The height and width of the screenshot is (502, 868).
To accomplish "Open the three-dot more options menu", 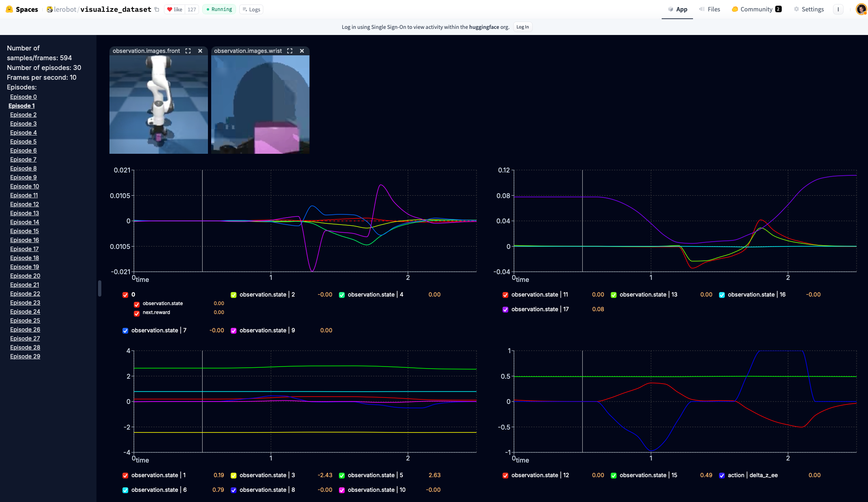I will (838, 9).
